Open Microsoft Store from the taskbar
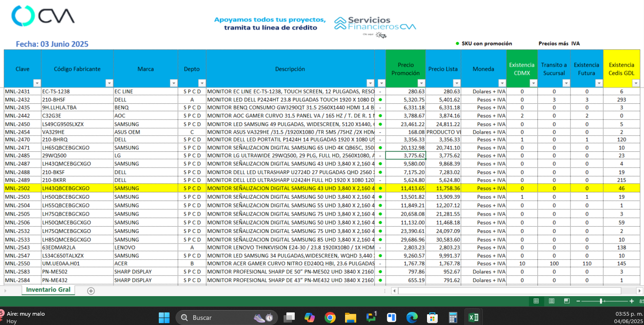This screenshot has height=325, width=644. [432, 318]
